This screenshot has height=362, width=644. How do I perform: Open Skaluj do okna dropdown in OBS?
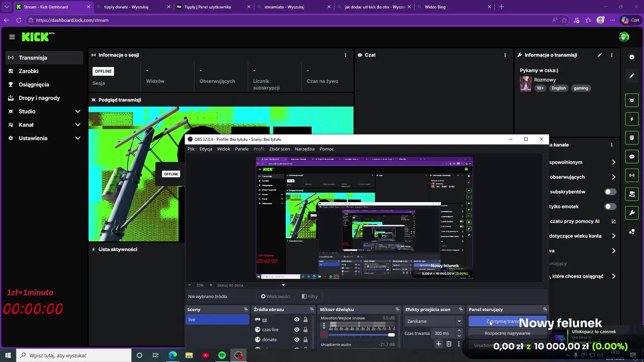251,285
